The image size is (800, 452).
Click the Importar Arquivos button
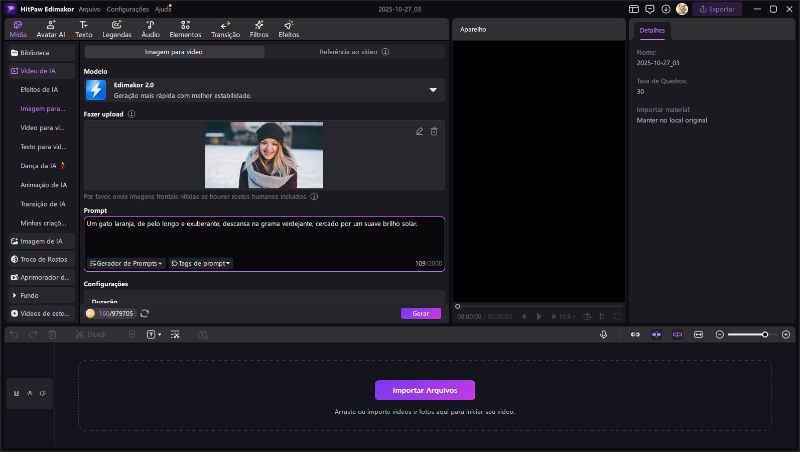tap(424, 390)
